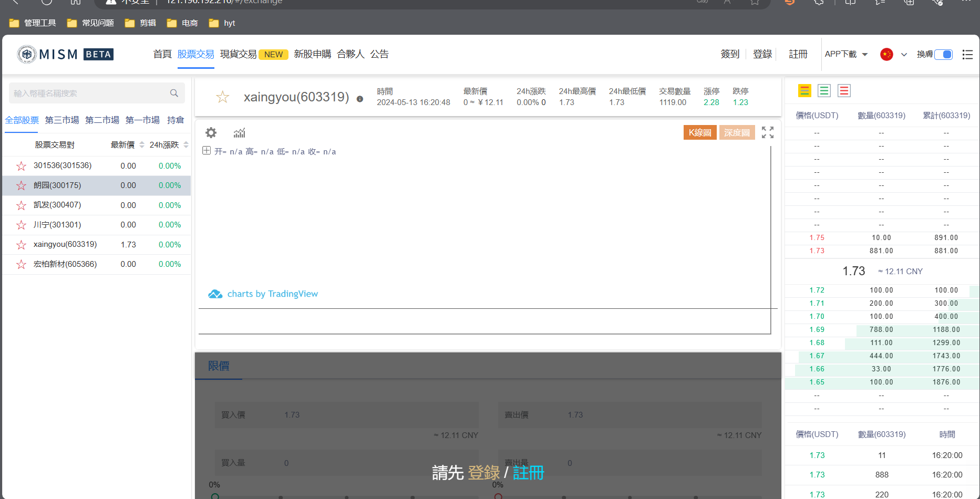Viewport: 980px width, 499px height.
Task: Click the 買入價 price field
Action: tap(347, 415)
